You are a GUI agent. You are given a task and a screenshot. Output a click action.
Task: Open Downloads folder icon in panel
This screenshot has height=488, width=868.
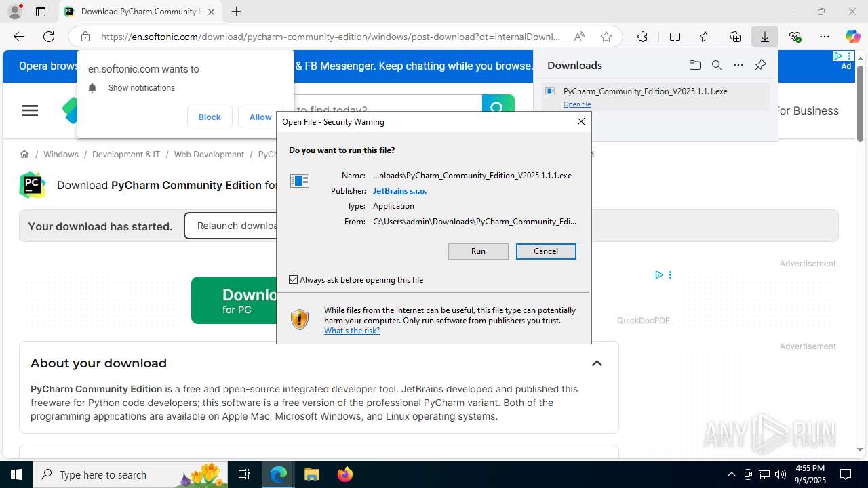tap(694, 65)
